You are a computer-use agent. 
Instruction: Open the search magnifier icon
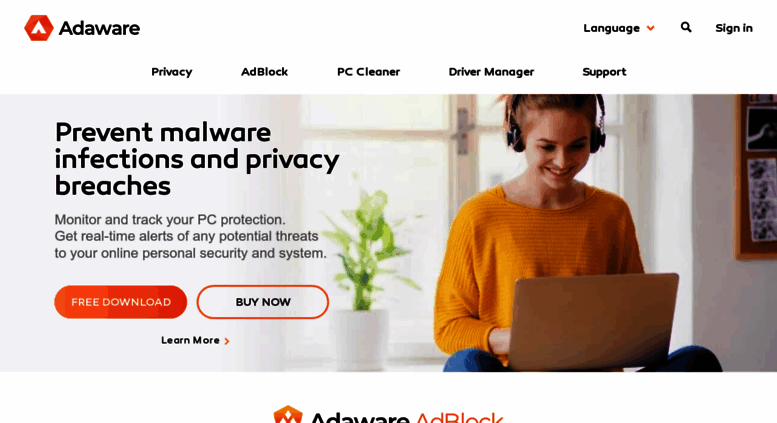[x=686, y=27]
